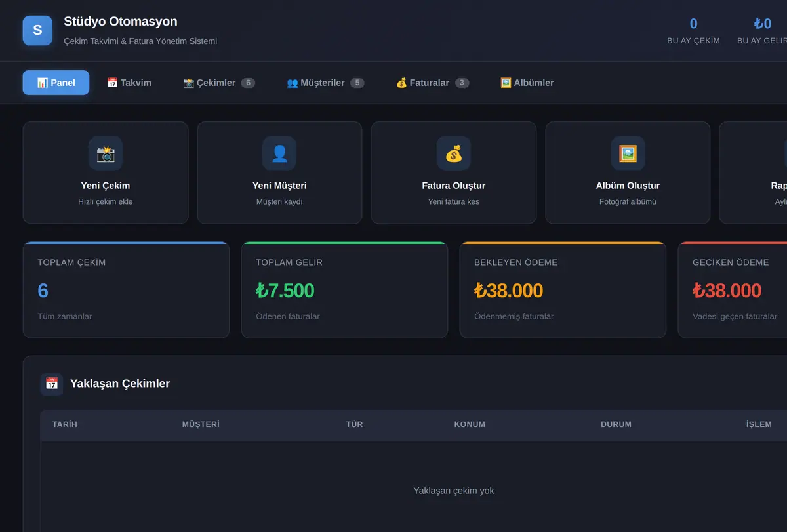Click the Bu Ay Çekim counter
Viewport: 787px width, 532px height.
tap(693, 31)
